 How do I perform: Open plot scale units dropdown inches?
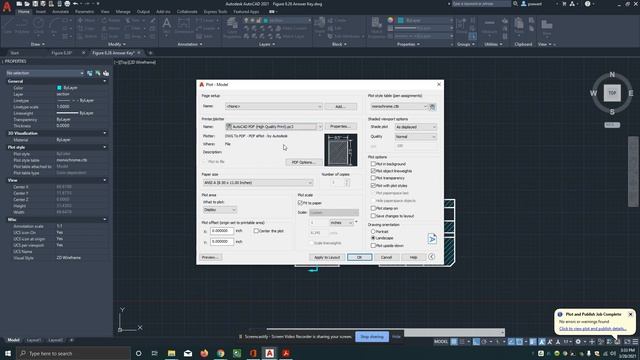pos(342,223)
